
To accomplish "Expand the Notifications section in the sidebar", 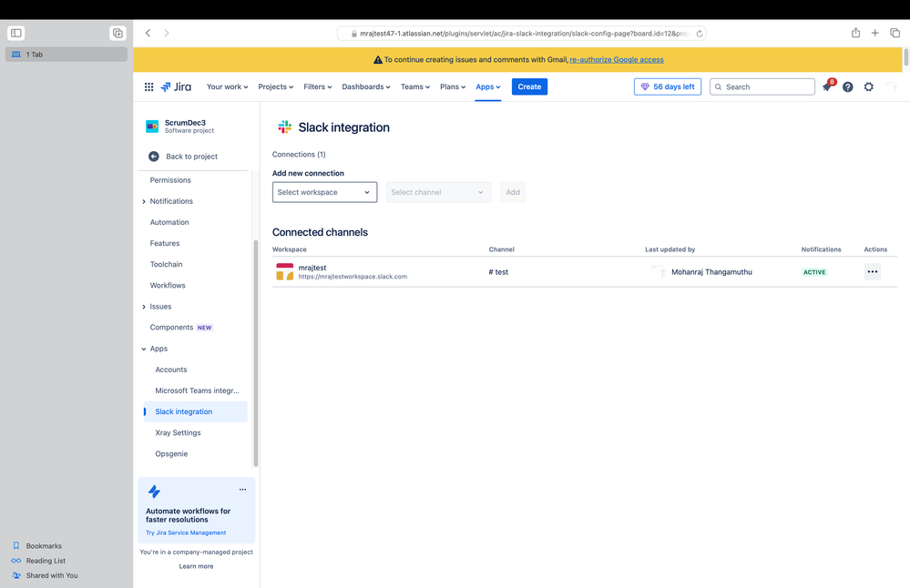I will click(144, 201).
